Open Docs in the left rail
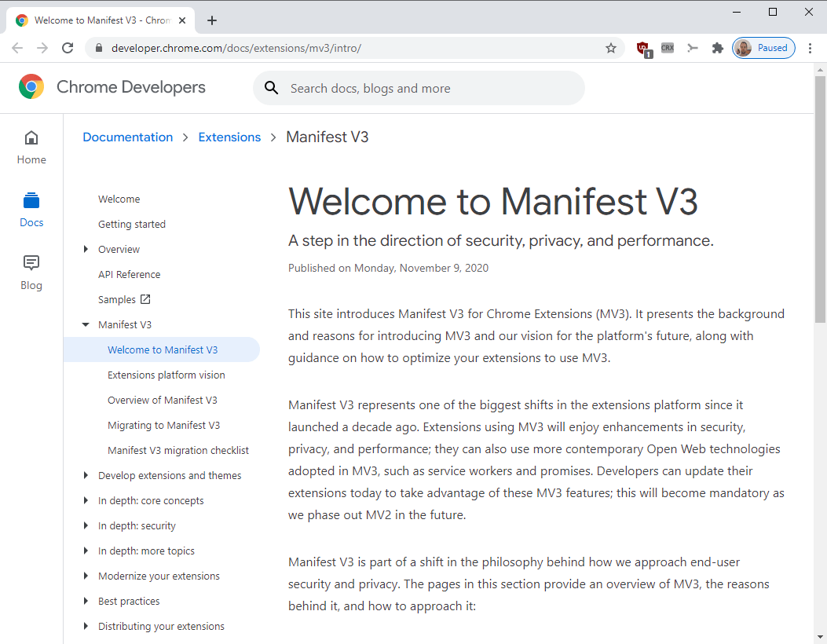This screenshot has height=644, width=827. click(x=31, y=210)
